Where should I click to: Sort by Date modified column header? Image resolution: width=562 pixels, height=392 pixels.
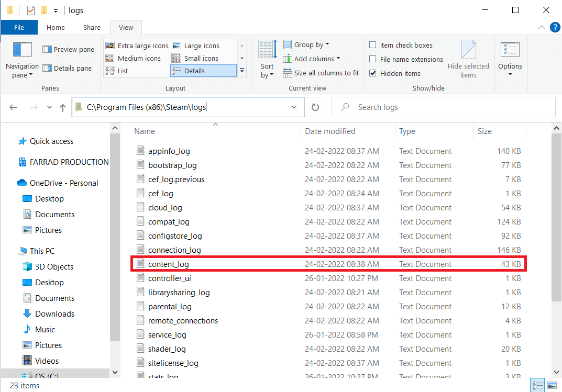348,131
